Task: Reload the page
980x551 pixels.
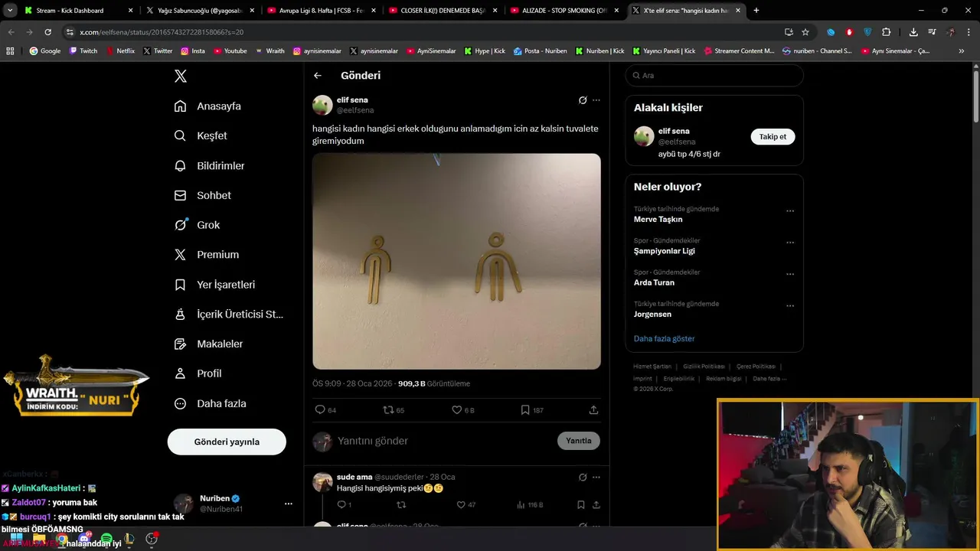Action: (47, 32)
